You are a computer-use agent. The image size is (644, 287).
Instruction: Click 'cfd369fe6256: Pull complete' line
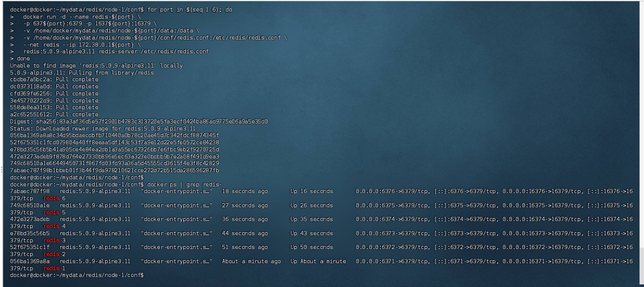coord(54,94)
